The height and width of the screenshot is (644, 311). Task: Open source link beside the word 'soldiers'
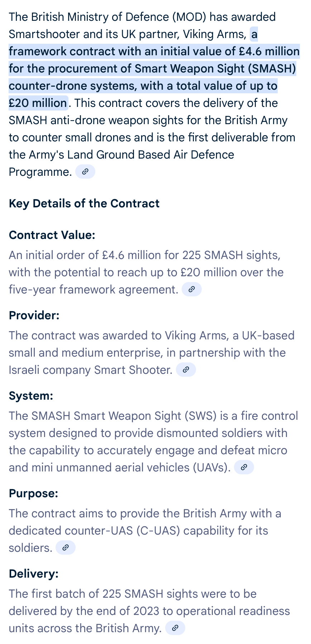click(x=66, y=548)
